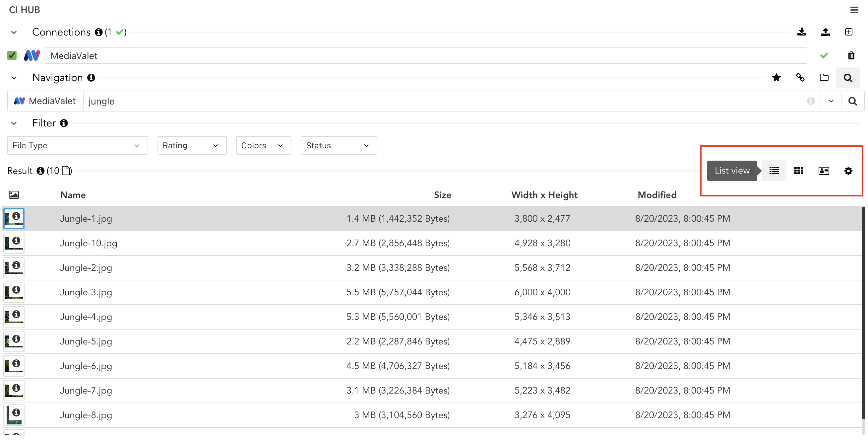This screenshot has width=868, height=444.
Task: Click the green connection status checkmark
Action: click(824, 55)
